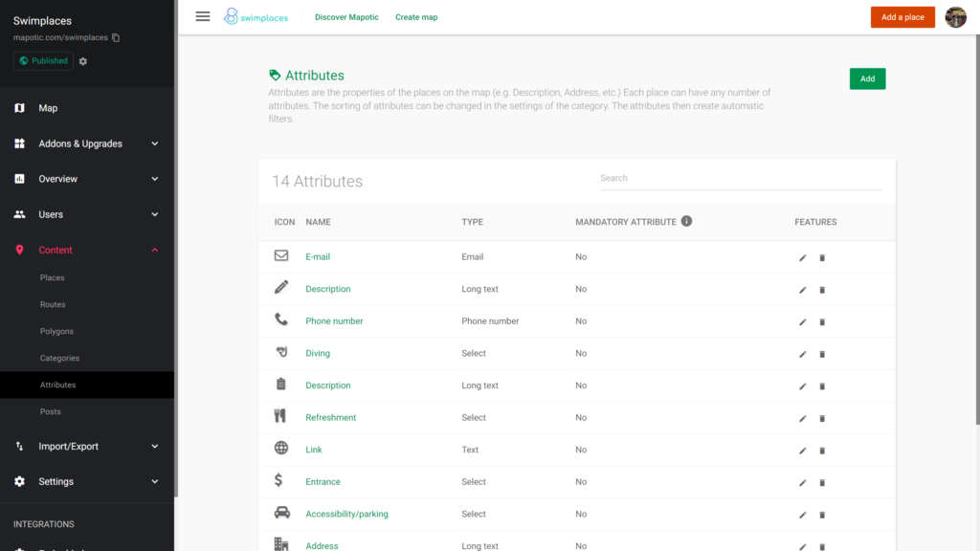Viewport: 980px width, 551px height.
Task: Open the Phone number attribute link
Action: pyautogui.click(x=334, y=321)
